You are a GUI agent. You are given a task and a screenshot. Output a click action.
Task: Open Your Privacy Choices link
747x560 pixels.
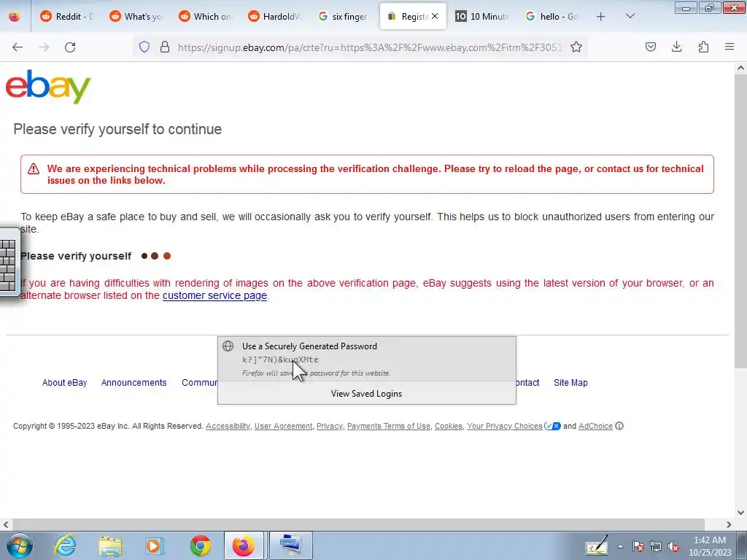(x=505, y=426)
